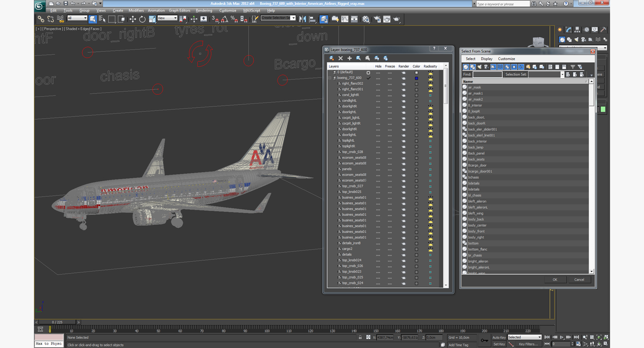The image size is (644, 348).
Task: Click the Align tool icon
Action: pyautogui.click(x=312, y=19)
